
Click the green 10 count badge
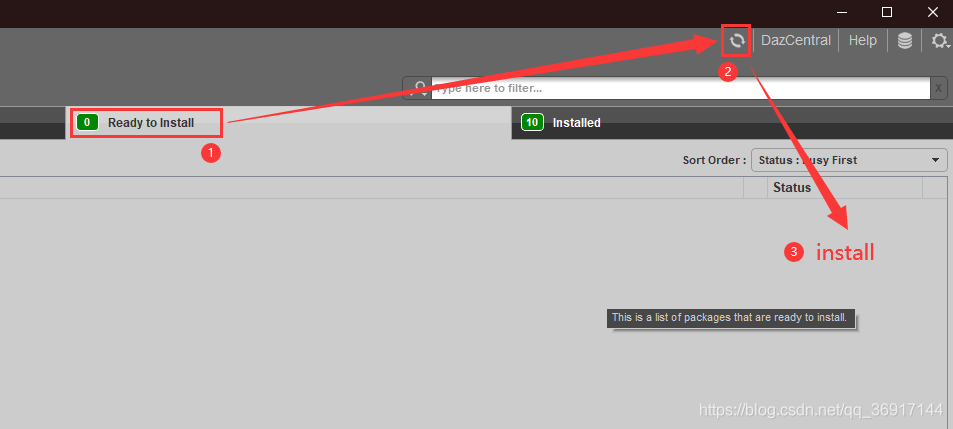pos(532,123)
